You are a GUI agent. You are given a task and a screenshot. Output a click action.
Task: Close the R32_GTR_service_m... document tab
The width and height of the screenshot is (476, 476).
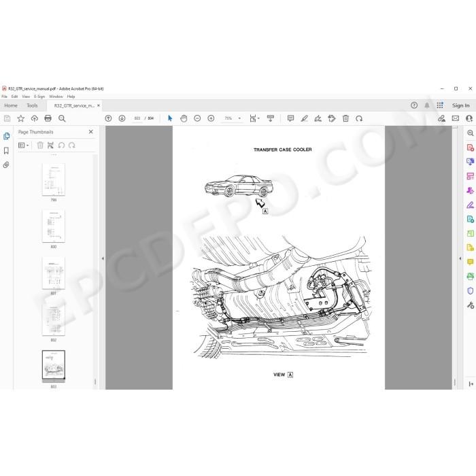pos(99,105)
